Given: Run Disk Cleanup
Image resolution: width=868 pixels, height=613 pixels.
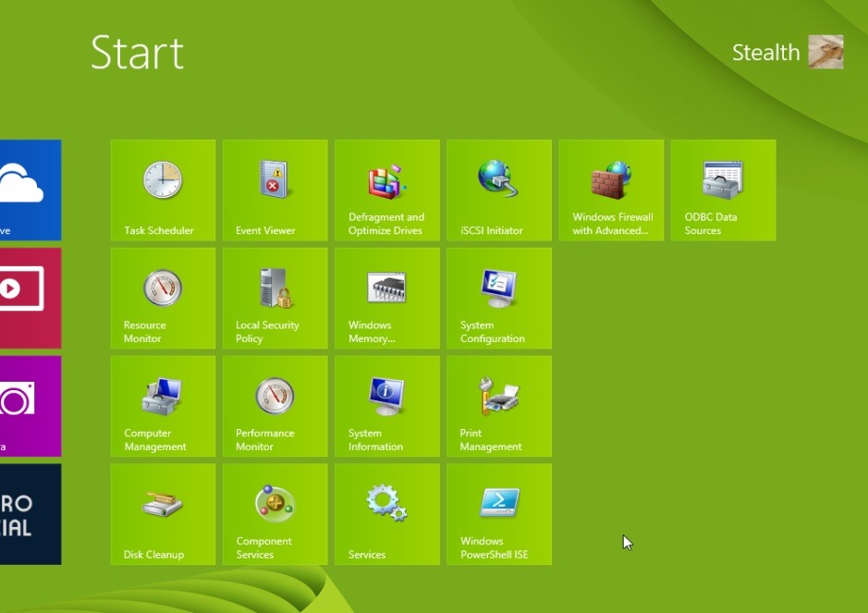Looking at the screenshot, I should tap(163, 514).
